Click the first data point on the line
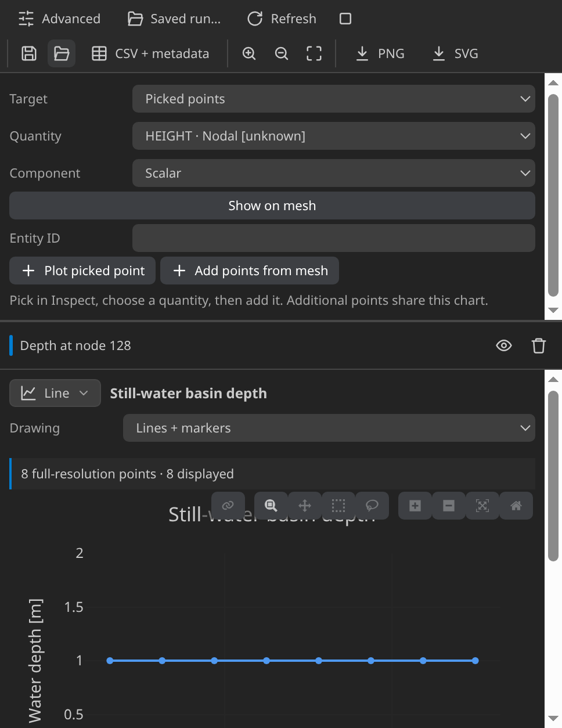Viewport: 562px width, 728px height. coord(110,661)
